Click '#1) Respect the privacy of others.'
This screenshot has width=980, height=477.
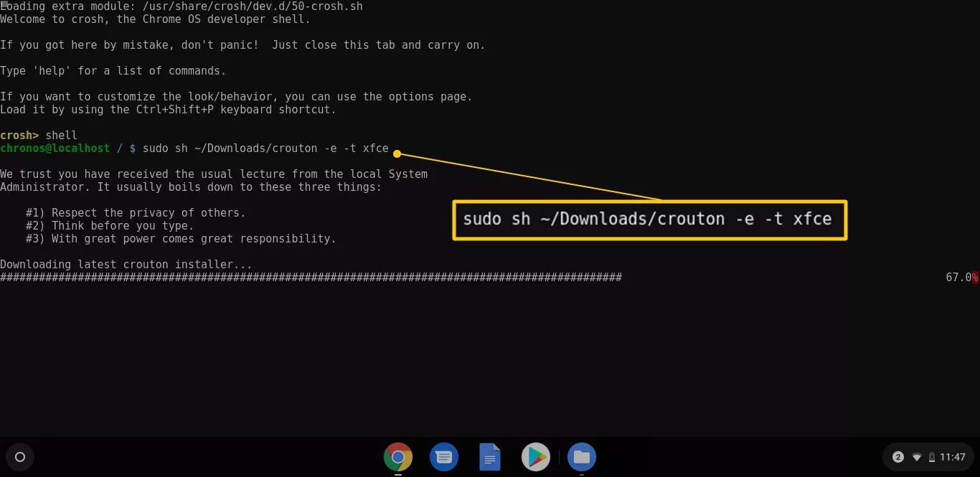click(x=136, y=213)
